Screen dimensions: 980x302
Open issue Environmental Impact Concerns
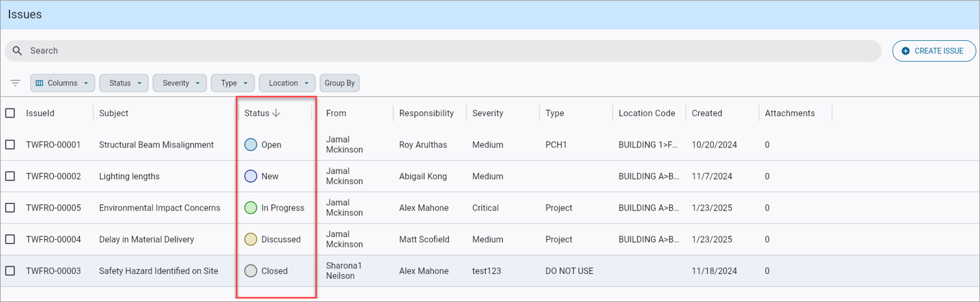coord(160,208)
